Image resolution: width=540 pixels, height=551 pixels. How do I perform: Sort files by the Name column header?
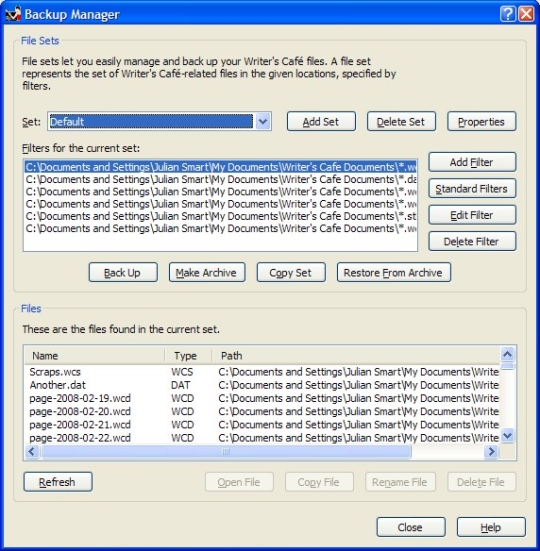(94, 356)
